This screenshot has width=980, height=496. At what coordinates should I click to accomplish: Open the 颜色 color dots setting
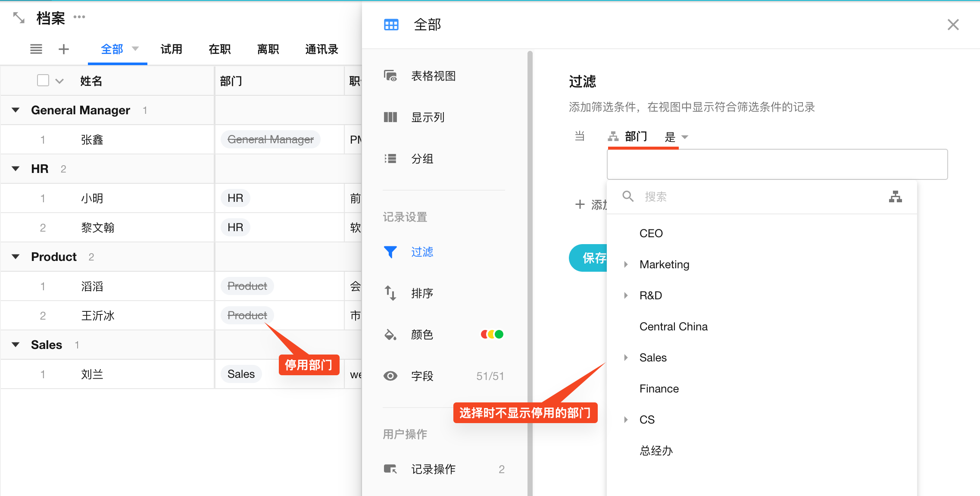click(492, 334)
